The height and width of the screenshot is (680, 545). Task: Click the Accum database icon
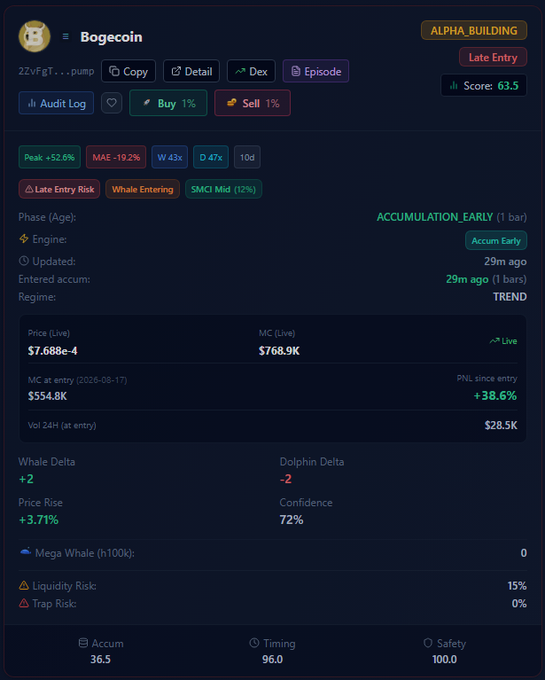click(83, 643)
